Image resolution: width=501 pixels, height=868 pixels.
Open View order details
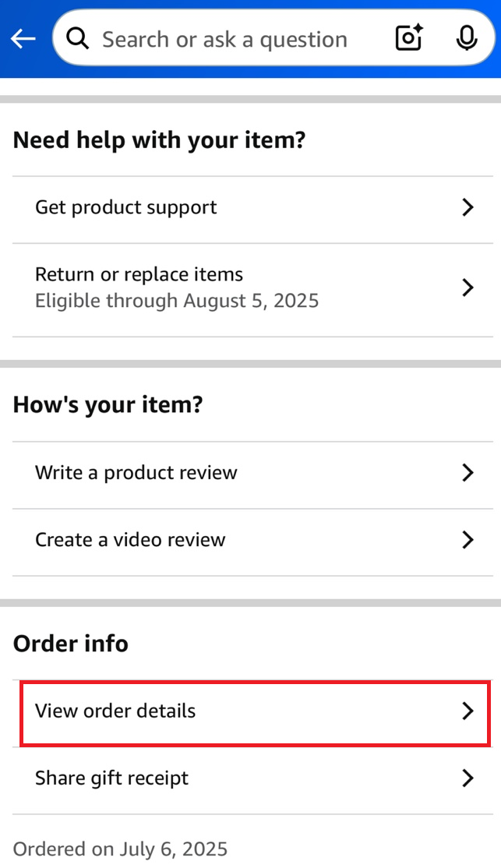(x=115, y=711)
